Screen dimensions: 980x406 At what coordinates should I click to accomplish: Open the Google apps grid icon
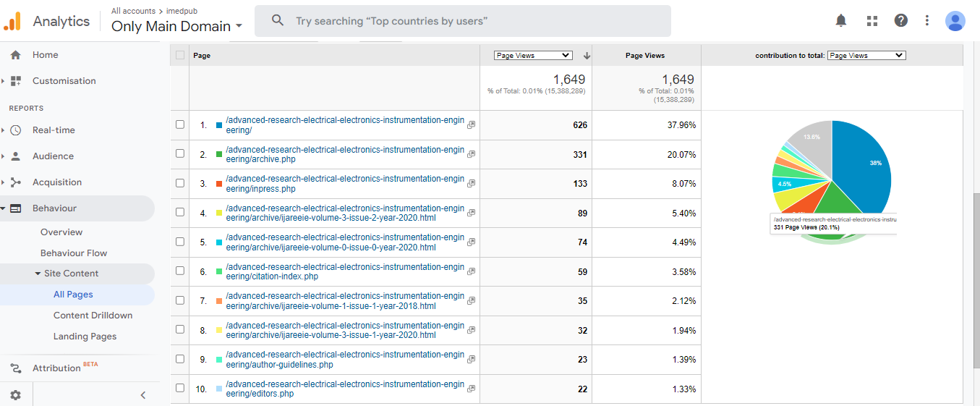point(872,20)
